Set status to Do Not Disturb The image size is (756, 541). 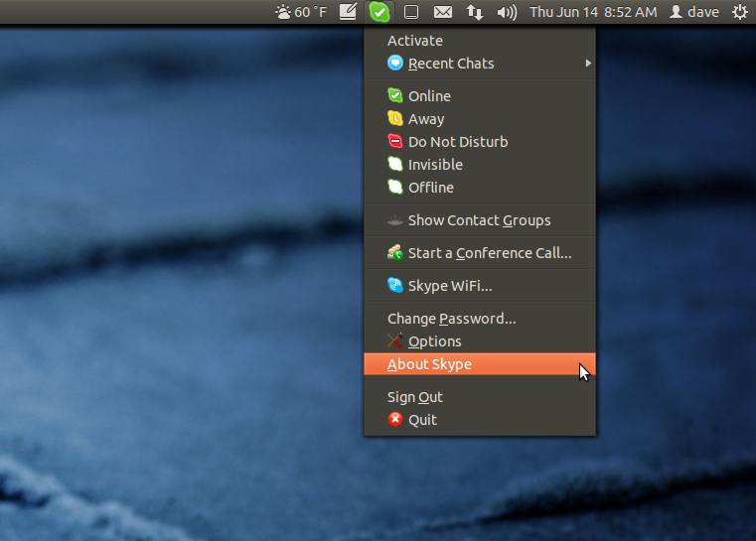coord(480,142)
